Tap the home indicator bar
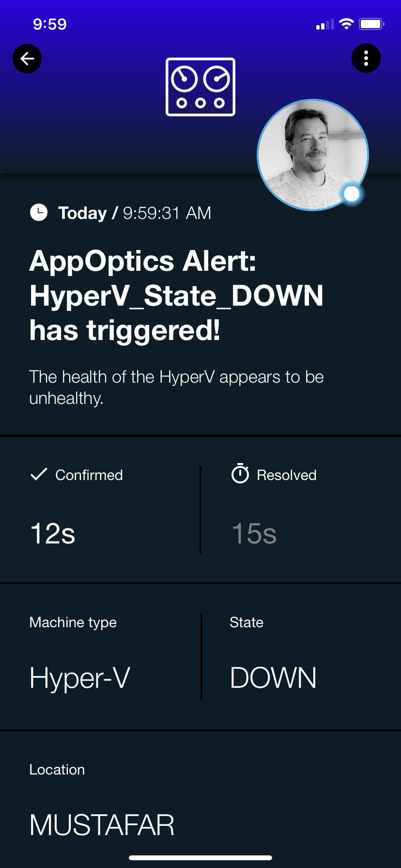The image size is (401, 868). 200,858
